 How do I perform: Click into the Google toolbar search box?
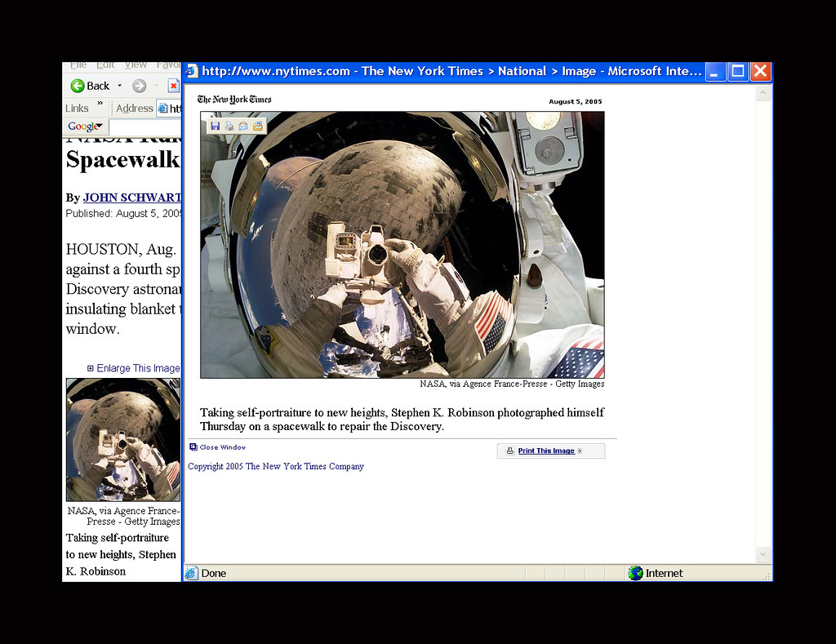point(145,127)
